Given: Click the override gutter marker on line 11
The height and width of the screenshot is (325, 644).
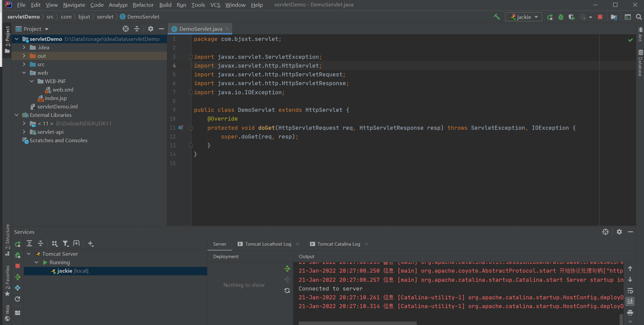Looking at the screenshot, I should coord(181,128).
